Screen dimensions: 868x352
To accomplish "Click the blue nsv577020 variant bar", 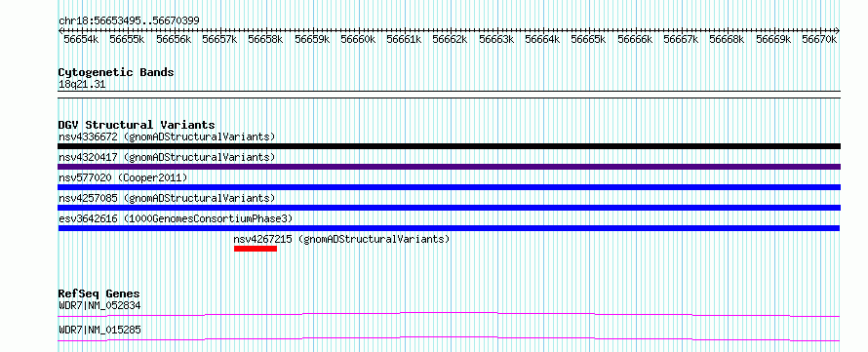I will tap(450, 187).
